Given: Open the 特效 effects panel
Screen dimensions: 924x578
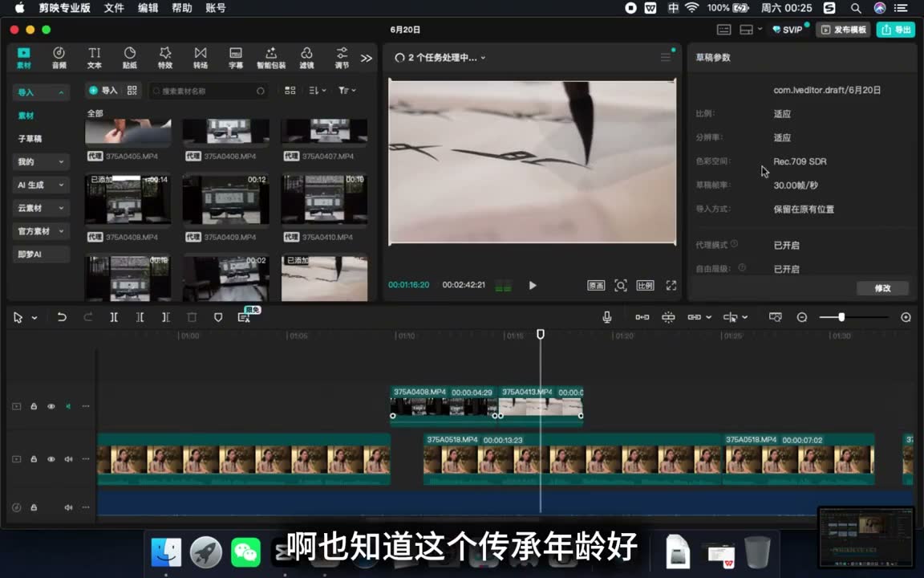Looking at the screenshot, I should [x=165, y=58].
